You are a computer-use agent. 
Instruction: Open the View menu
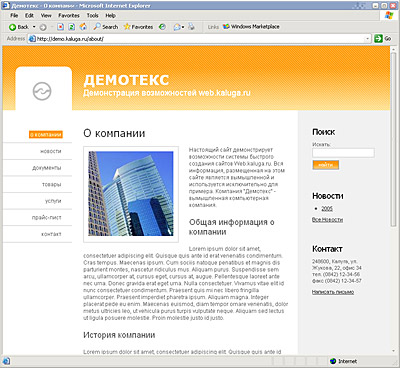pyautogui.click(x=46, y=15)
